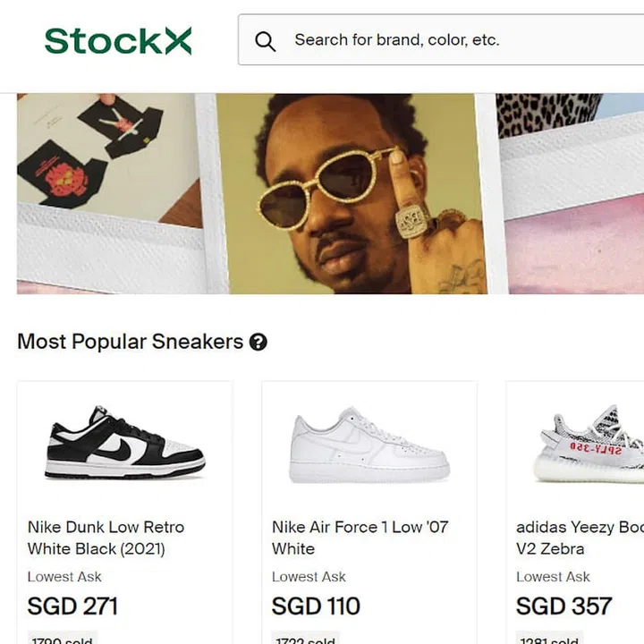
Task: Open Nike Dunk Low Retro White Black title
Action: [x=106, y=538]
